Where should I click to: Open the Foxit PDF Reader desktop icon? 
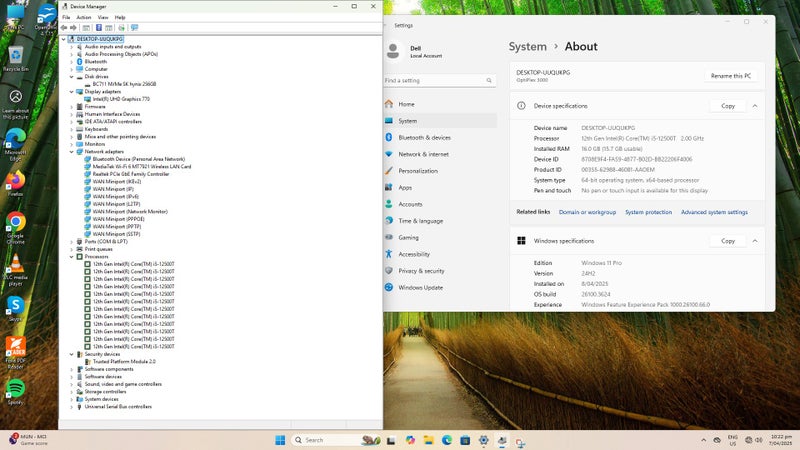point(15,353)
